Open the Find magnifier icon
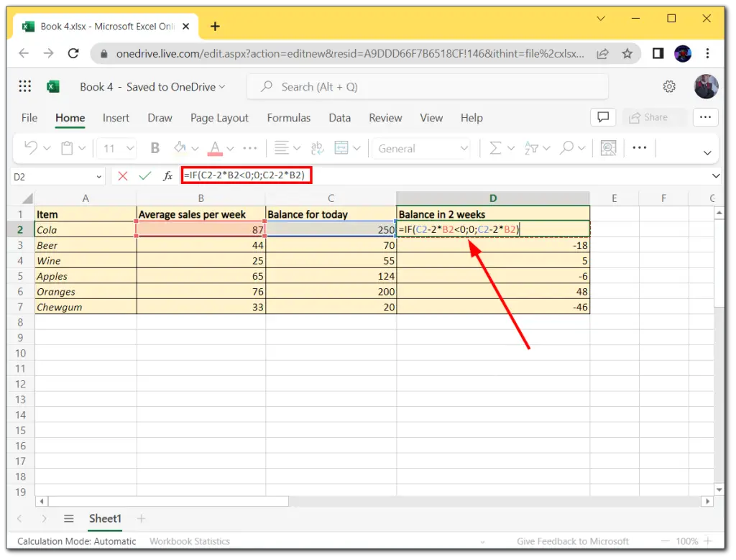 (x=567, y=148)
